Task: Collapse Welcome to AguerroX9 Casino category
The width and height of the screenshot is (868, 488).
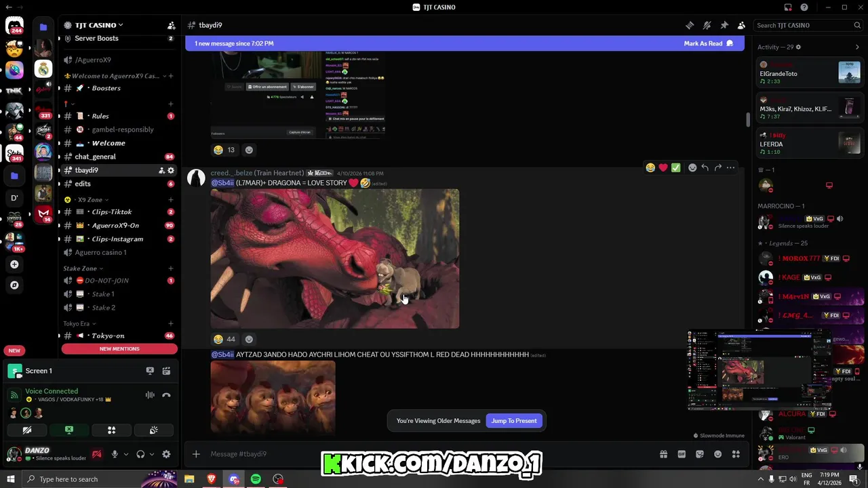Action: pyautogui.click(x=114, y=76)
